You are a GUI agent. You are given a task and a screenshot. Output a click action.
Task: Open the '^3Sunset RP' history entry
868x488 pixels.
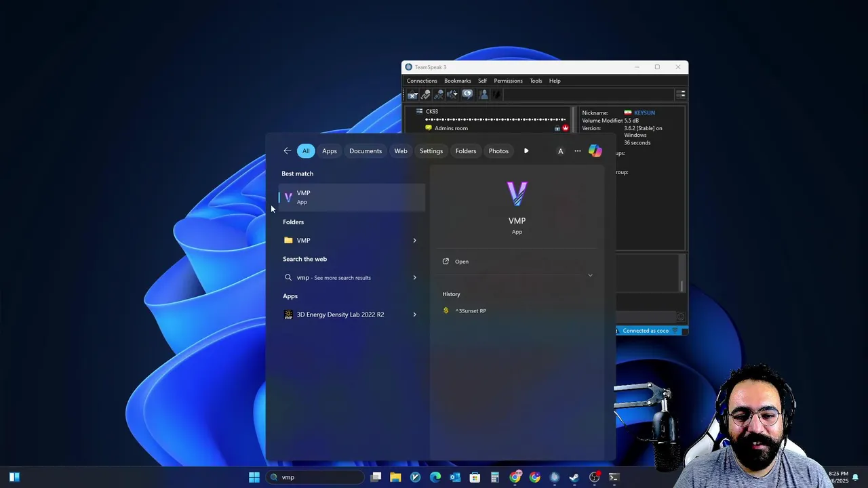(x=471, y=311)
